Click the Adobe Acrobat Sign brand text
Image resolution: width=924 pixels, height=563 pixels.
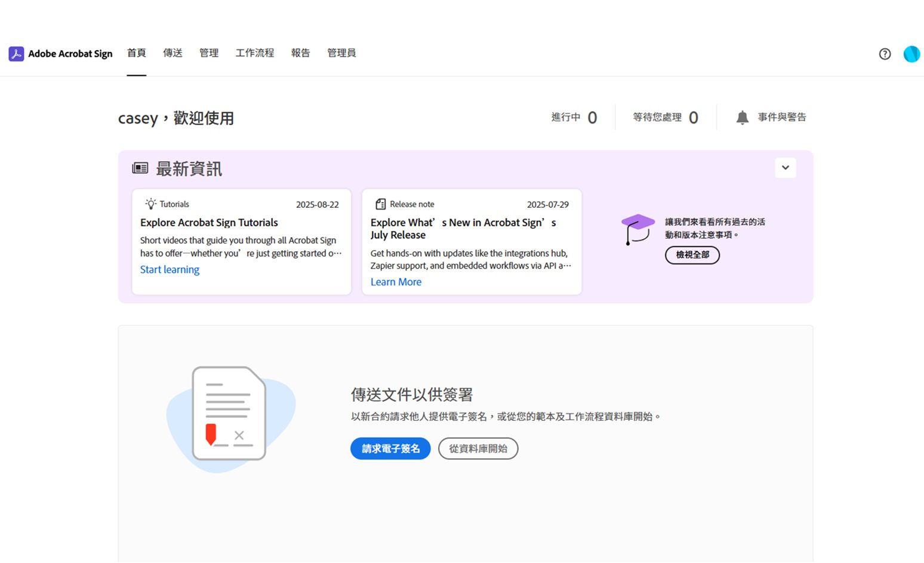70,54
